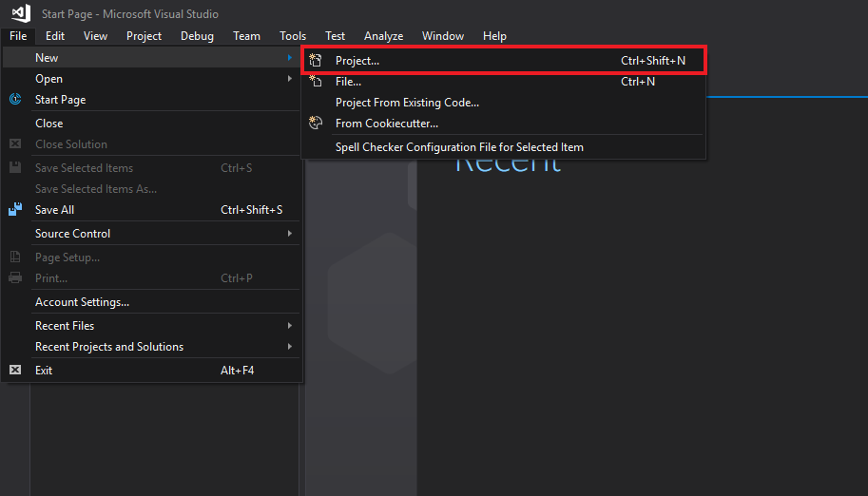Click the Cookiecutter icon in submenu

[x=317, y=124]
